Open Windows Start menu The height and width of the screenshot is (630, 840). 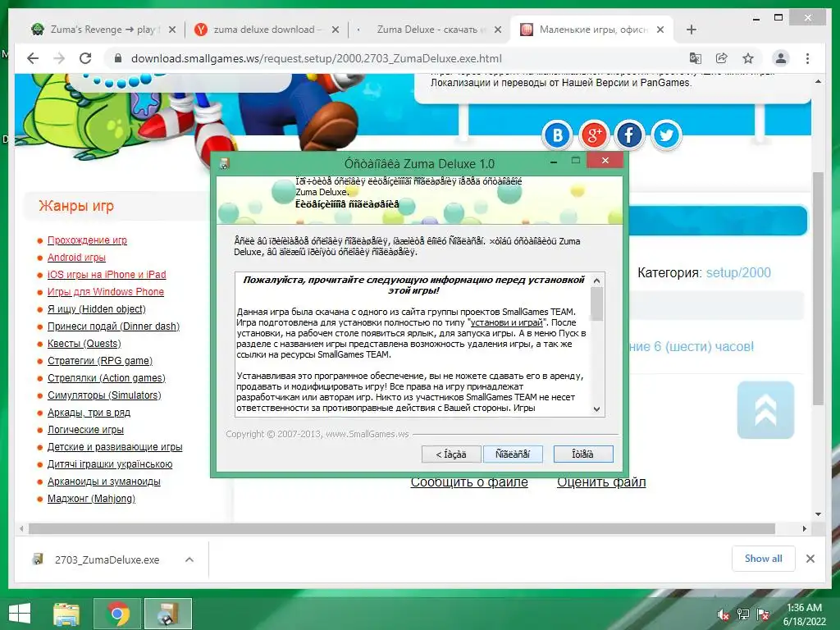(x=20, y=614)
